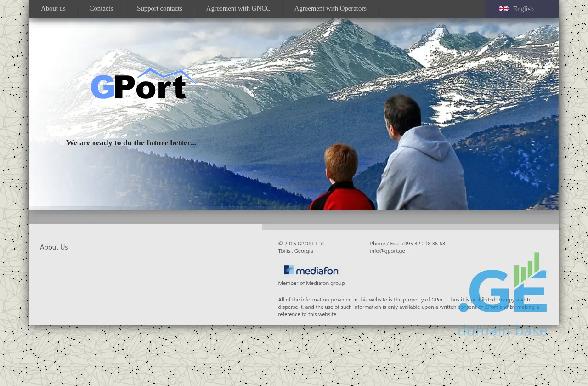
Task: Click the 'Tbilisi, Georgia' address line
Action: click(x=295, y=251)
